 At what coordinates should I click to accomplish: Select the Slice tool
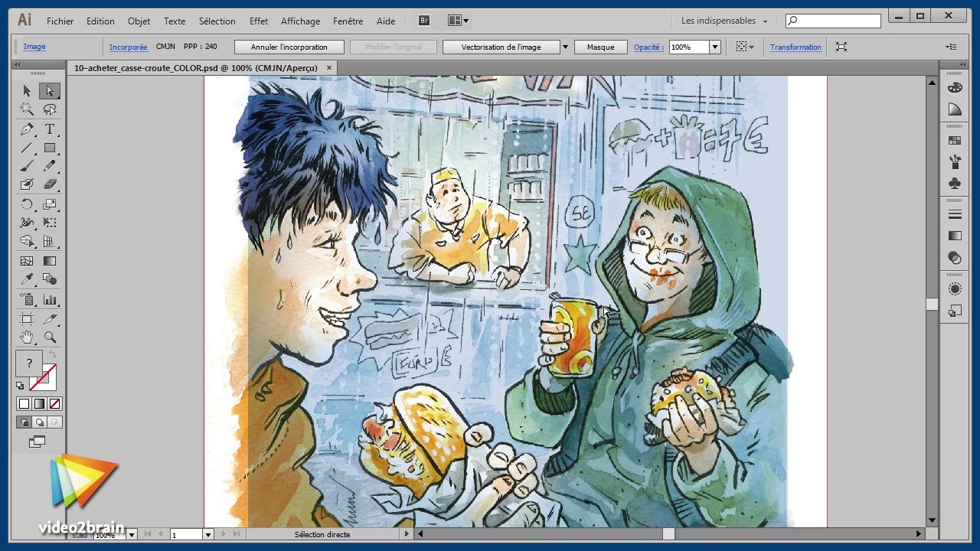[50, 318]
